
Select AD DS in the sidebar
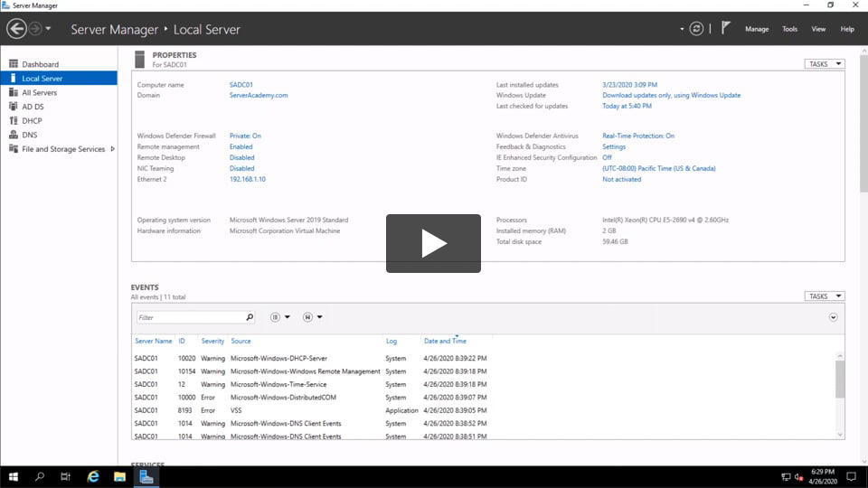click(33, 107)
